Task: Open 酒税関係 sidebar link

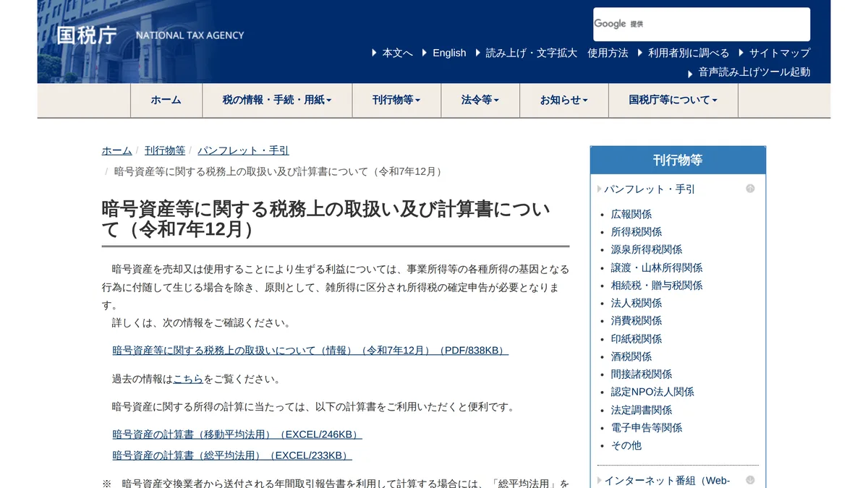Action: 631,356
